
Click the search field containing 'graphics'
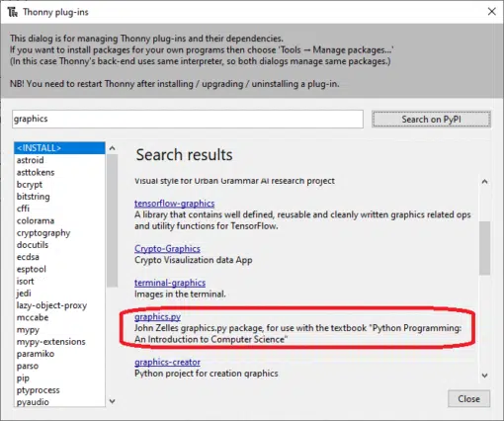(x=188, y=119)
